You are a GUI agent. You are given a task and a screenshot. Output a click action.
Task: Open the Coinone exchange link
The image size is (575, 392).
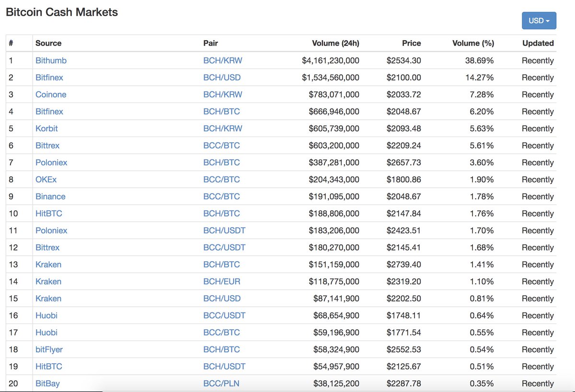51,94
